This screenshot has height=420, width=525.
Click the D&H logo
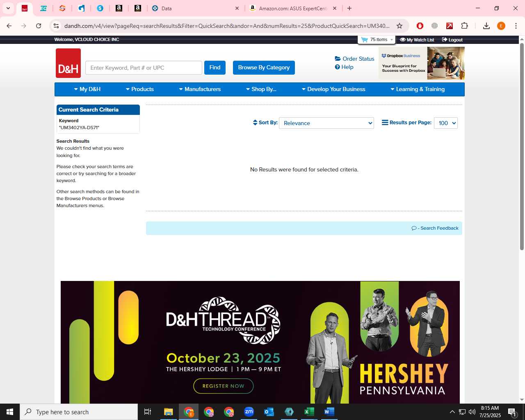(68, 63)
